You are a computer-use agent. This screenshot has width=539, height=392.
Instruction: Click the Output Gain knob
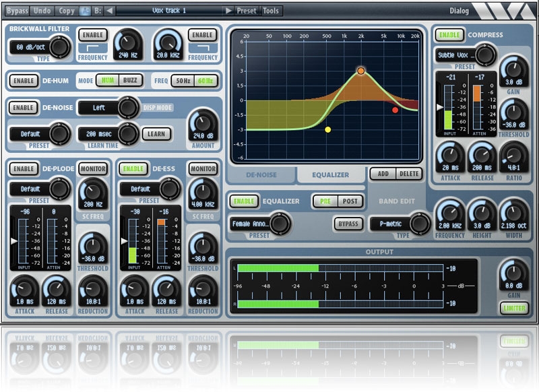[513, 272]
